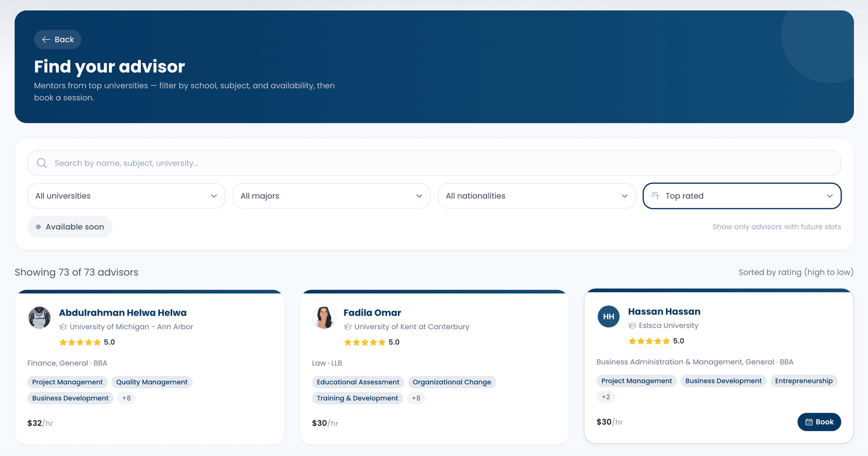This screenshot has height=456, width=868.
Task: Click the Organizational Change tag
Action: (452, 382)
